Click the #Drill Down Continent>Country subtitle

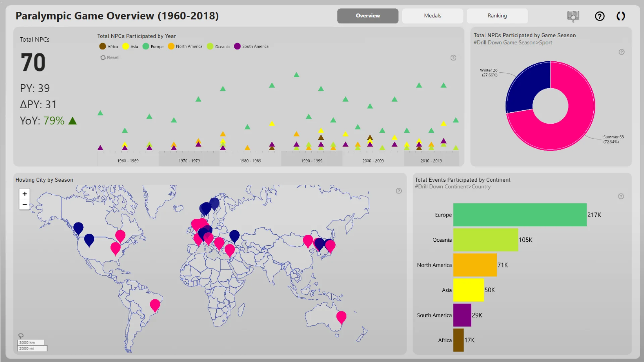point(452,187)
